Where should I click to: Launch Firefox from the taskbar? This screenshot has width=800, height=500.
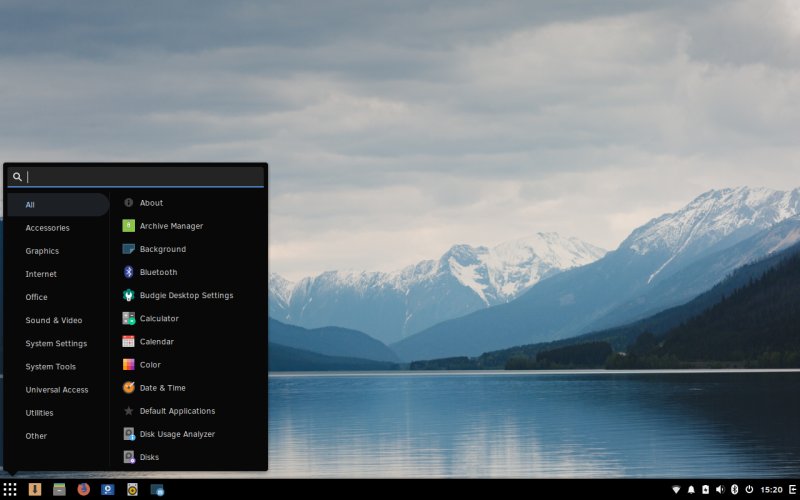coord(84,489)
